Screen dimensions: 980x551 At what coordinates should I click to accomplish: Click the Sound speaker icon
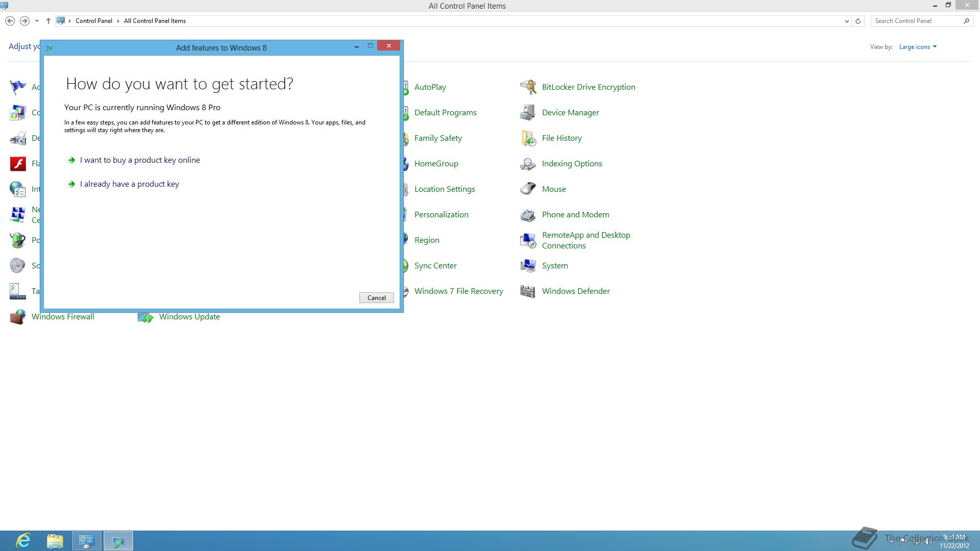tap(18, 266)
